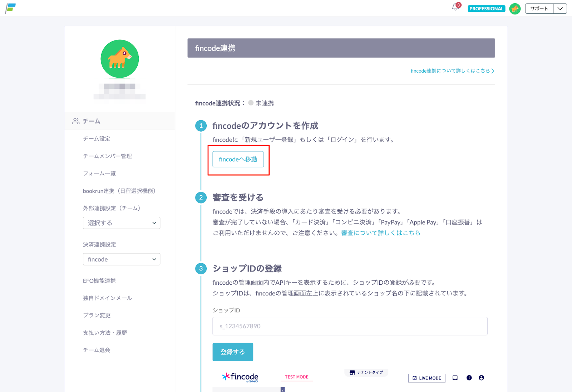
Task: Click the PROFESSIONAL plan badge
Action: point(486,9)
